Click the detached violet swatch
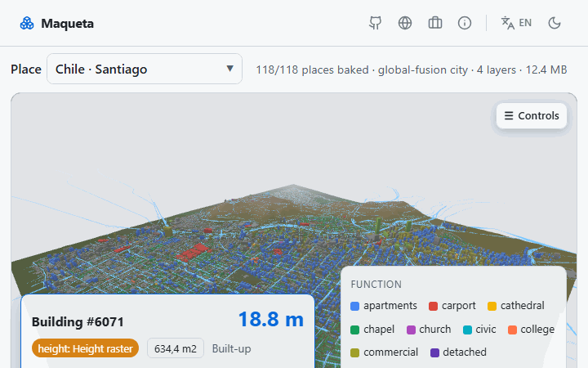This screenshot has width=588, height=368. click(434, 352)
